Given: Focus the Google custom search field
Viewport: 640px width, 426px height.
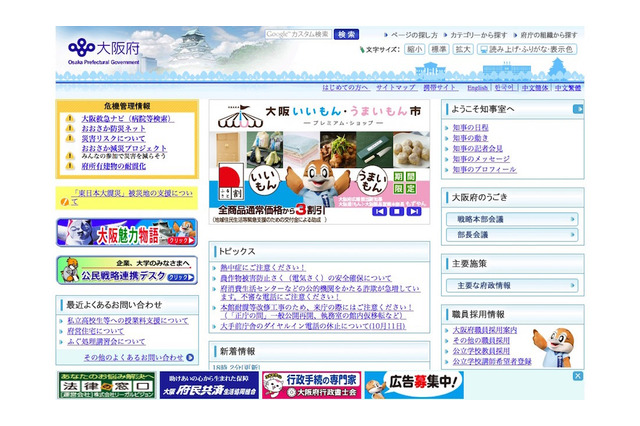Looking at the screenshot, I should pyautogui.click(x=298, y=34).
